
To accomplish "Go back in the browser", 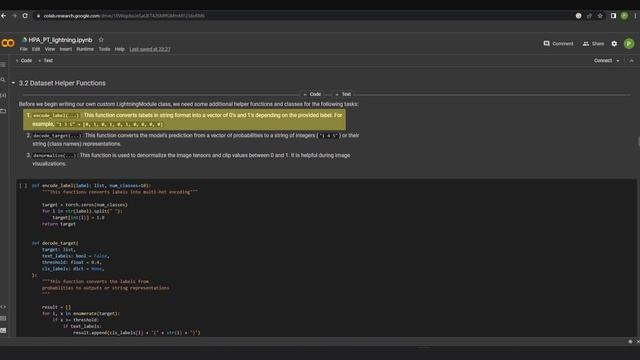I will 4,16.
